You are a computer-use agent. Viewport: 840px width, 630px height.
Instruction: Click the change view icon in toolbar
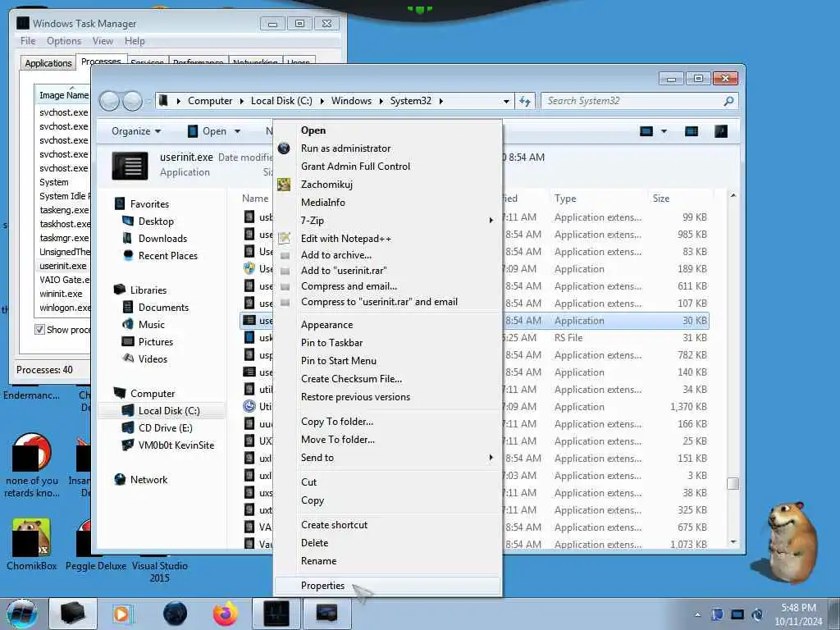646,131
